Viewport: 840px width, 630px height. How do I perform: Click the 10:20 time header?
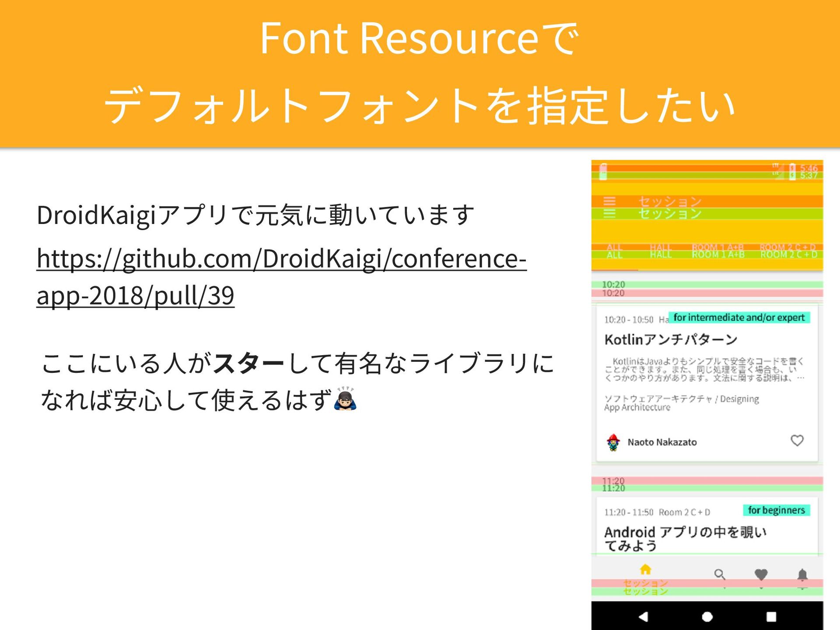(x=613, y=289)
